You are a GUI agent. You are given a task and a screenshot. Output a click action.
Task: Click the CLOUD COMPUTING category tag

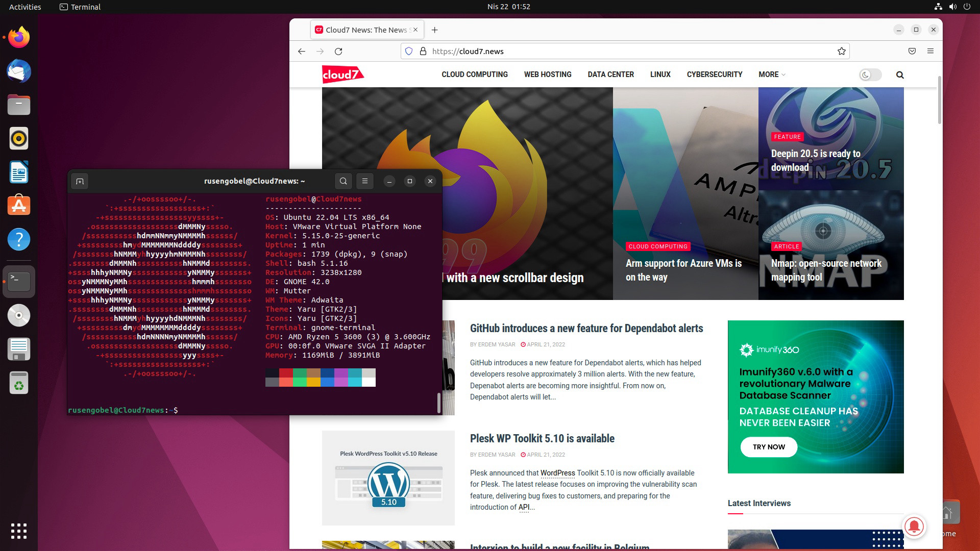pyautogui.click(x=658, y=246)
